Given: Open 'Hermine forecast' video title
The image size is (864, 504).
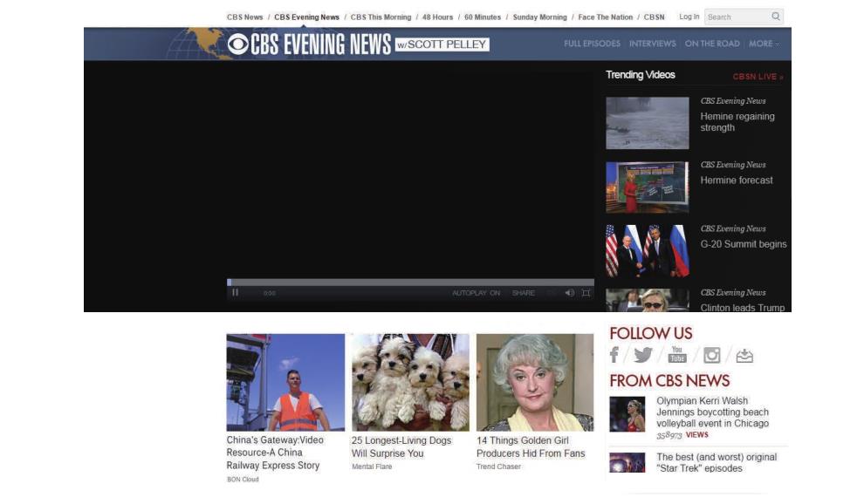Looking at the screenshot, I should (737, 180).
